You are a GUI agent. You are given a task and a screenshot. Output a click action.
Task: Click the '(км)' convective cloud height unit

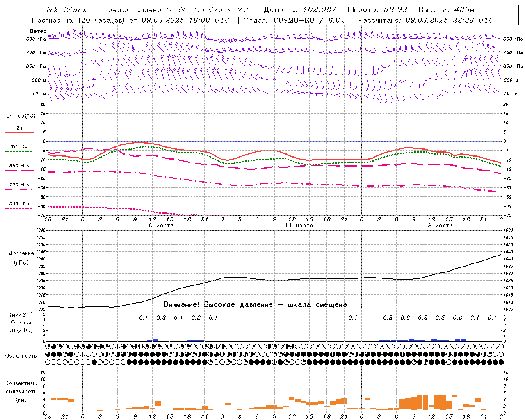(21, 400)
